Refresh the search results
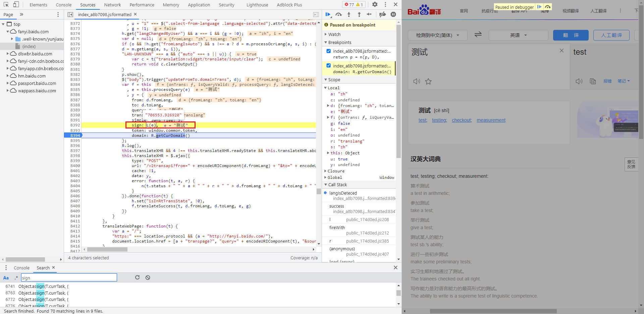Viewport: 644px width, 314px height. pyautogui.click(x=137, y=277)
